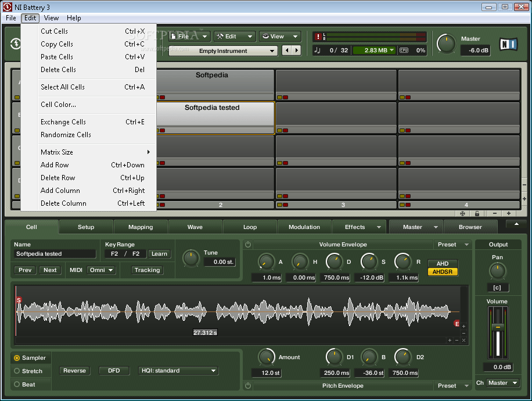The width and height of the screenshot is (532, 401).
Task: Toggle Pitch Envelope power button
Action: [248, 386]
